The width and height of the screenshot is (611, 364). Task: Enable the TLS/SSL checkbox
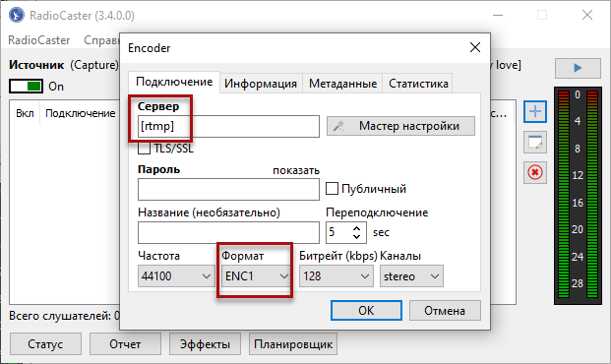coord(145,149)
